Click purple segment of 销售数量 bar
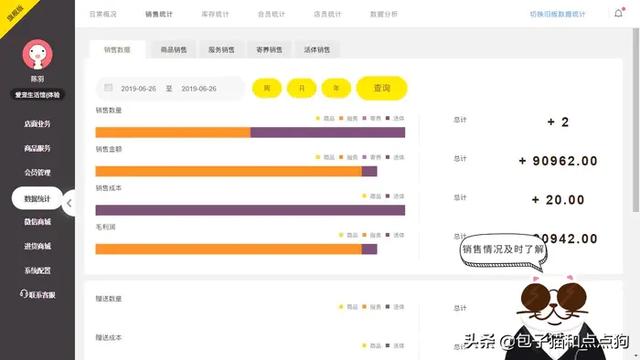Screen dimensions: 640x360 click(x=328, y=132)
